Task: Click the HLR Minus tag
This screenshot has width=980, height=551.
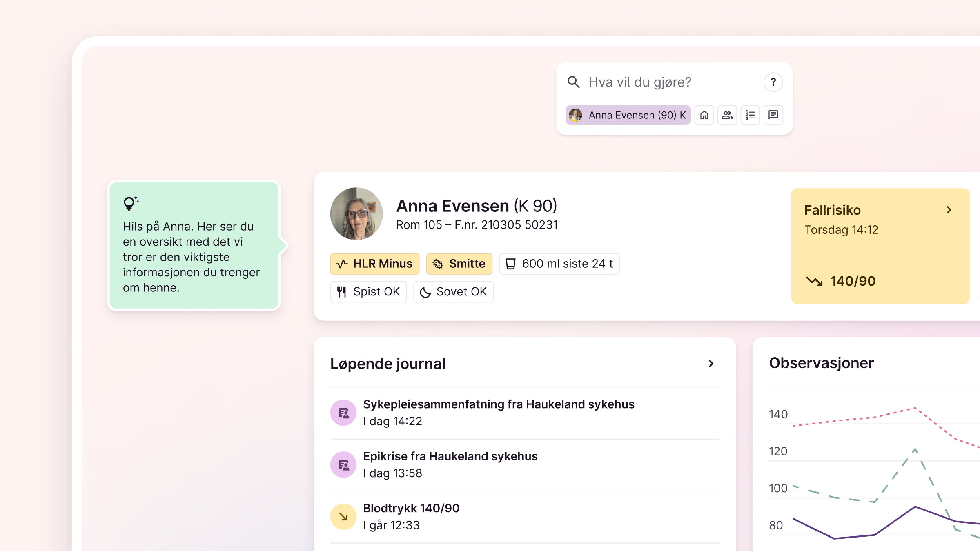Action: coord(375,264)
